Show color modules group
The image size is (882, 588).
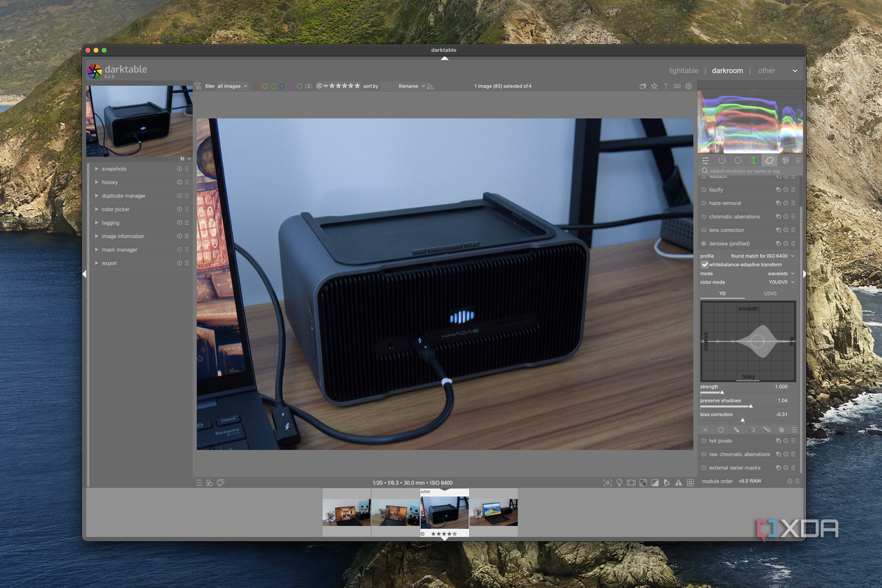[x=754, y=160]
